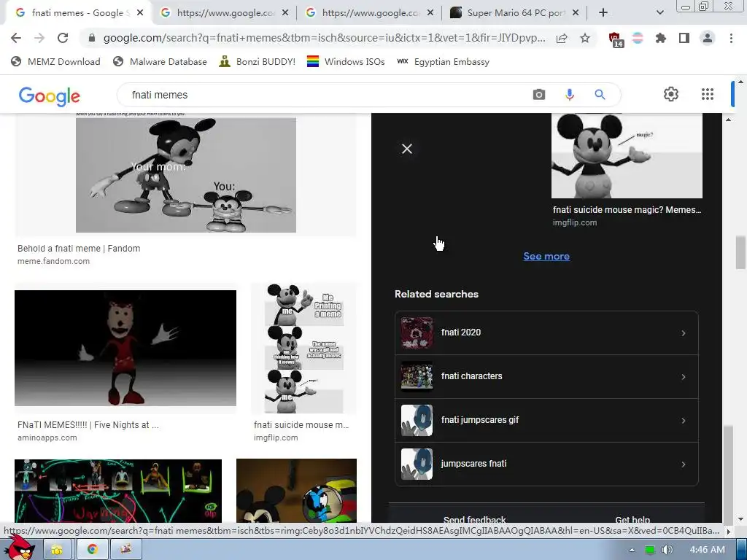747x560 pixels.
Task: Show the tab search dropdown
Action: tap(659, 13)
